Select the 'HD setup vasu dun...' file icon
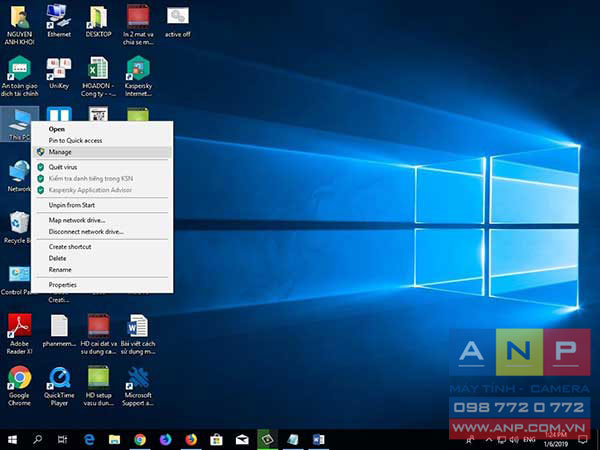 point(98,386)
